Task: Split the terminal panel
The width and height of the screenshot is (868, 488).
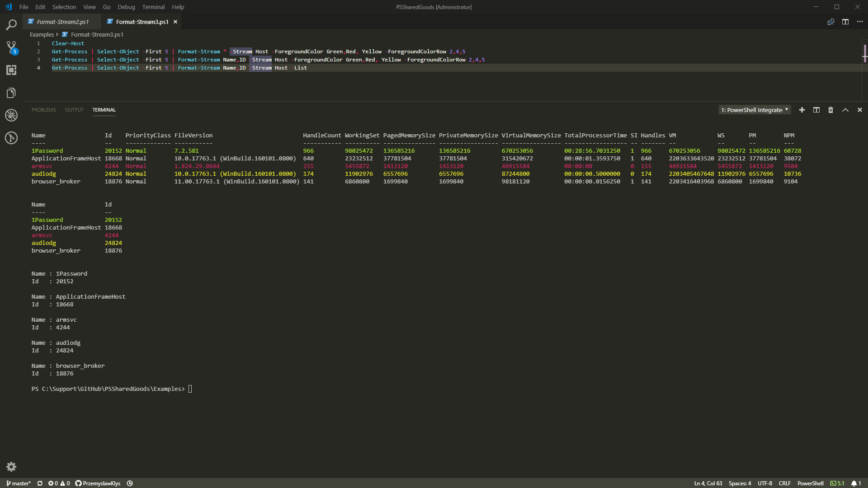Action: [x=816, y=110]
